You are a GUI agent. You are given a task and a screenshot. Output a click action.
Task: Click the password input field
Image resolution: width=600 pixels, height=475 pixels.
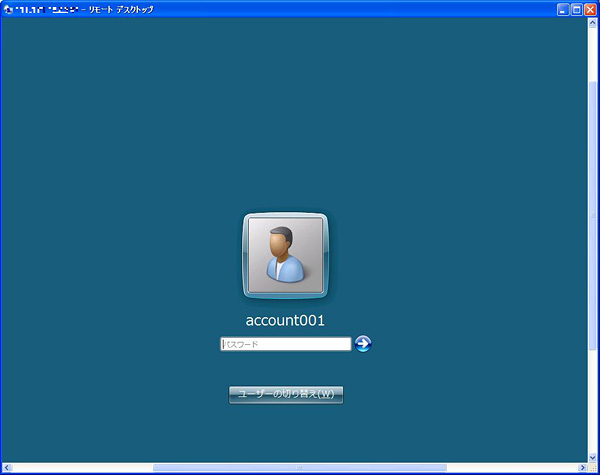(x=285, y=344)
